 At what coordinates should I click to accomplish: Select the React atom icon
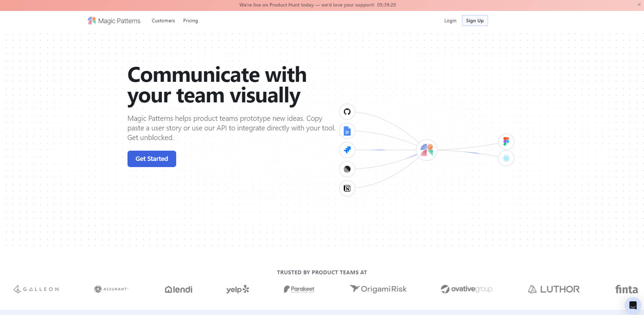tap(506, 158)
